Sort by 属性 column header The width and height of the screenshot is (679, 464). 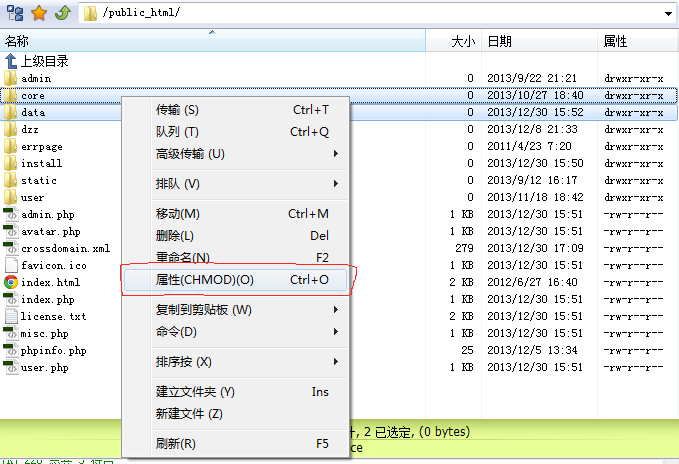(x=638, y=41)
